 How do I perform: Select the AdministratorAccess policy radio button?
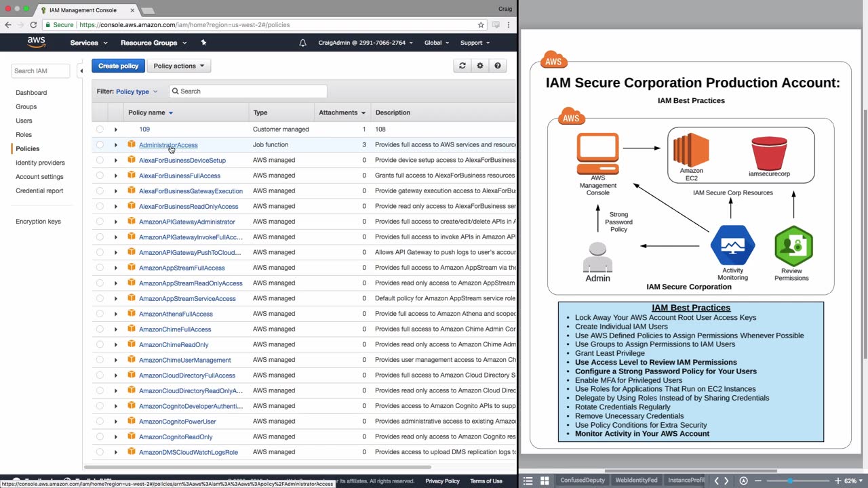pyautogui.click(x=100, y=144)
